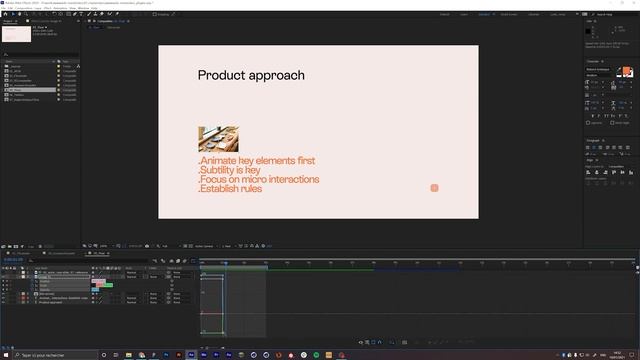Click the Windows Start button
The image size is (640, 360).
pyautogui.click(x=6, y=355)
